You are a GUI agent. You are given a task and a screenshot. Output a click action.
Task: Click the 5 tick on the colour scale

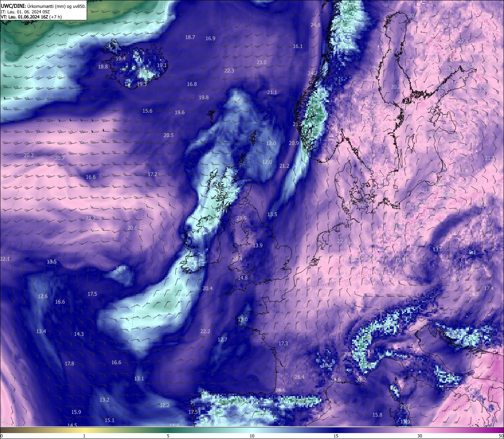[168, 436]
